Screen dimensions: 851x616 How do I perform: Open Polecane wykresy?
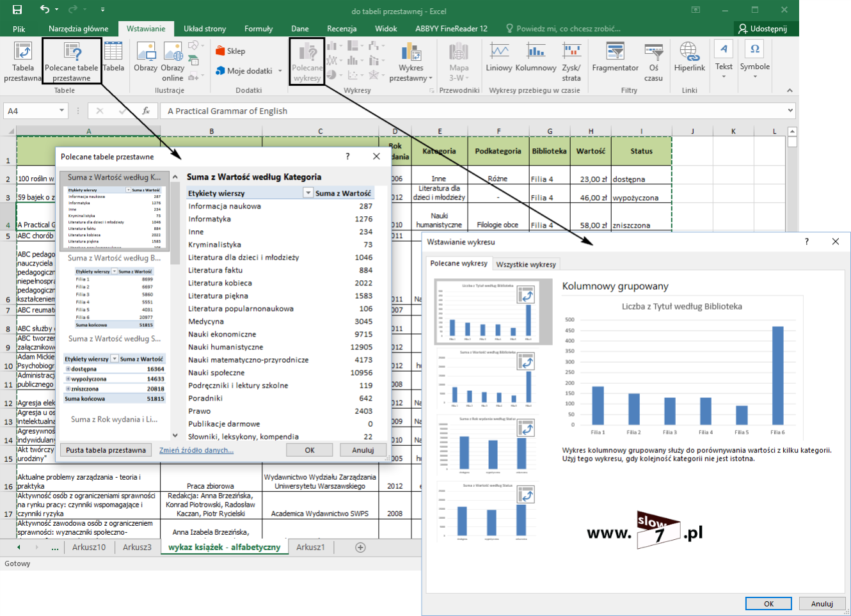(307, 61)
